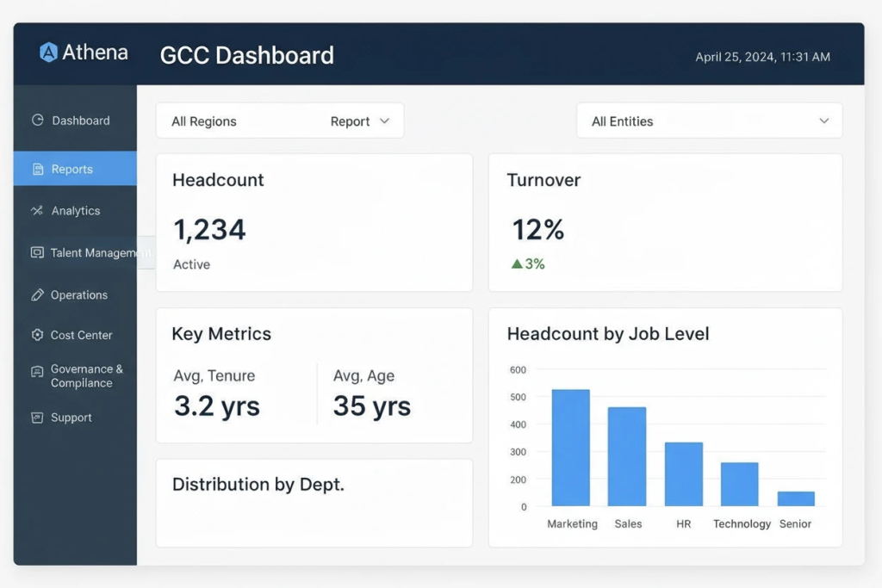Click the Headcount 1,234 value

(209, 230)
